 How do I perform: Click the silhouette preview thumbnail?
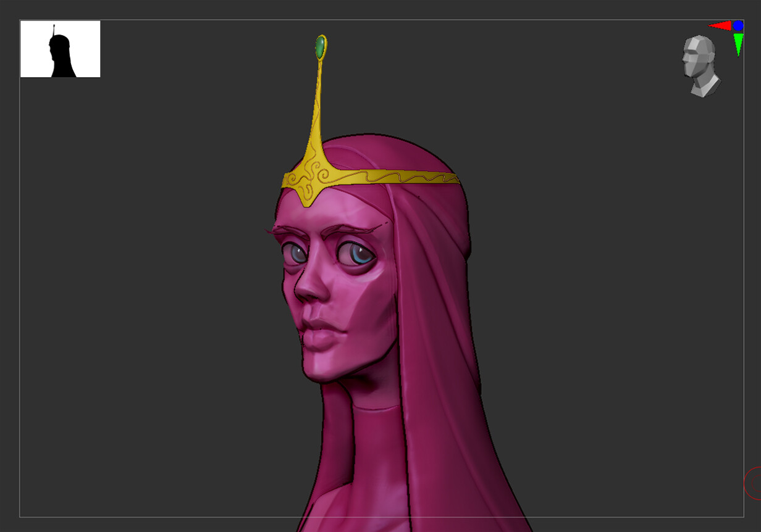[61, 49]
